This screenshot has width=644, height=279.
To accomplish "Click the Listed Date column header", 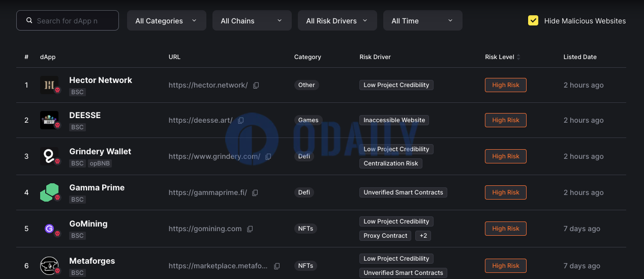I will (x=580, y=57).
